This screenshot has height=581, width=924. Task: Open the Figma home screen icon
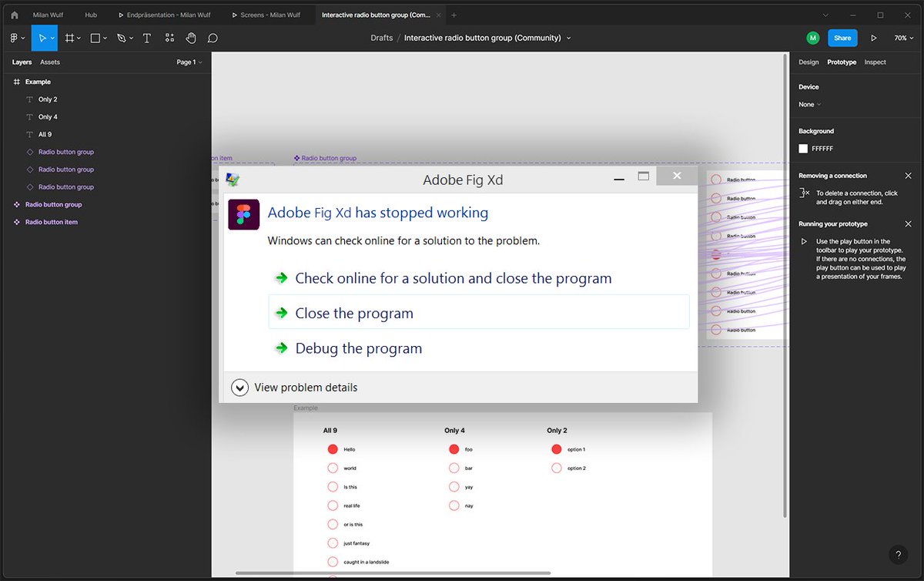click(14, 15)
